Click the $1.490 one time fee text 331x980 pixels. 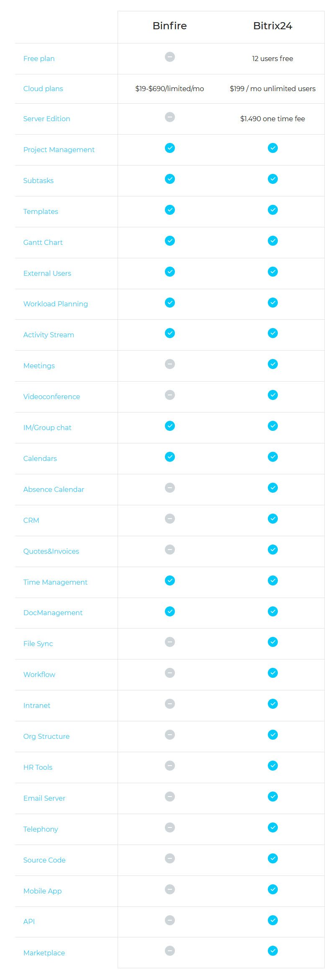click(x=272, y=119)
